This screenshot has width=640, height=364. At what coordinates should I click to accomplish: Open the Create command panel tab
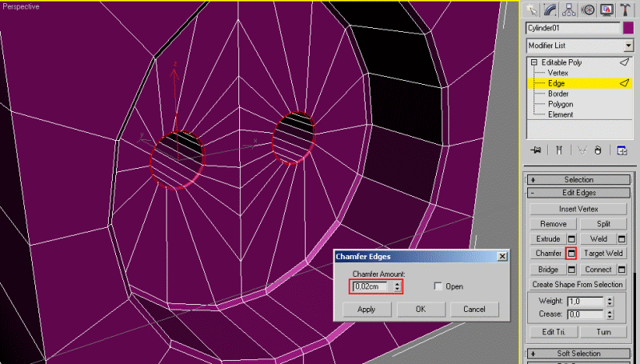tap(531, 10)
